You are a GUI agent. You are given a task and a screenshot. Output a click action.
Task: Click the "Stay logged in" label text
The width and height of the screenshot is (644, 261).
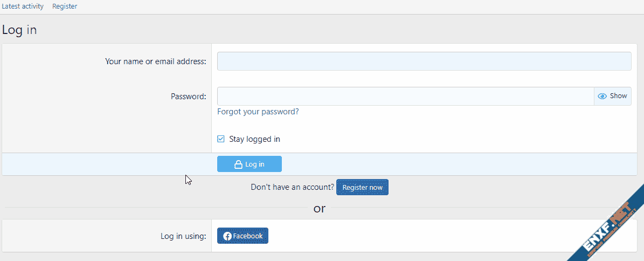point(254,139)
